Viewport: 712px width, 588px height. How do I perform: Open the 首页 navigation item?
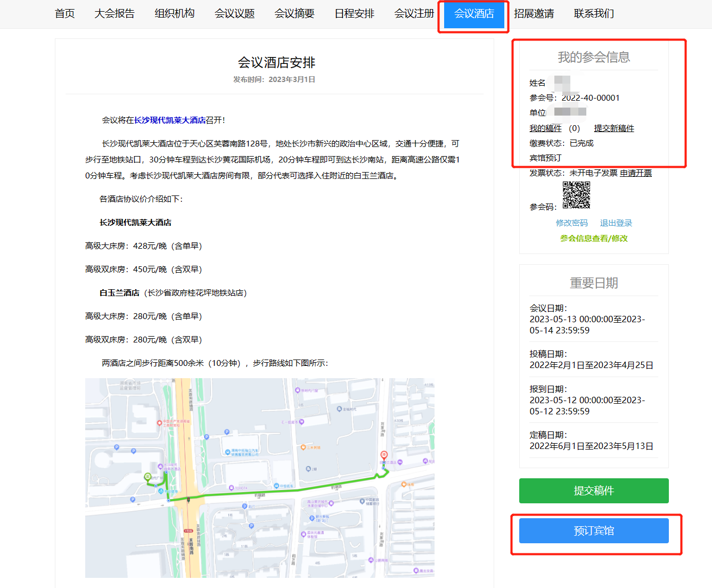65,14
